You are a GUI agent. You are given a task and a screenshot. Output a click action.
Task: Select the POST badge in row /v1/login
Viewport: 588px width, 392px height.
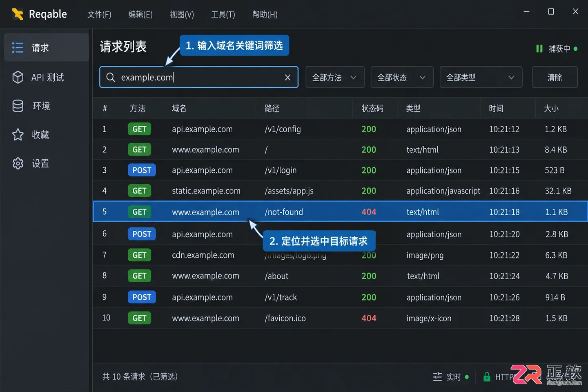pos(142,170)
